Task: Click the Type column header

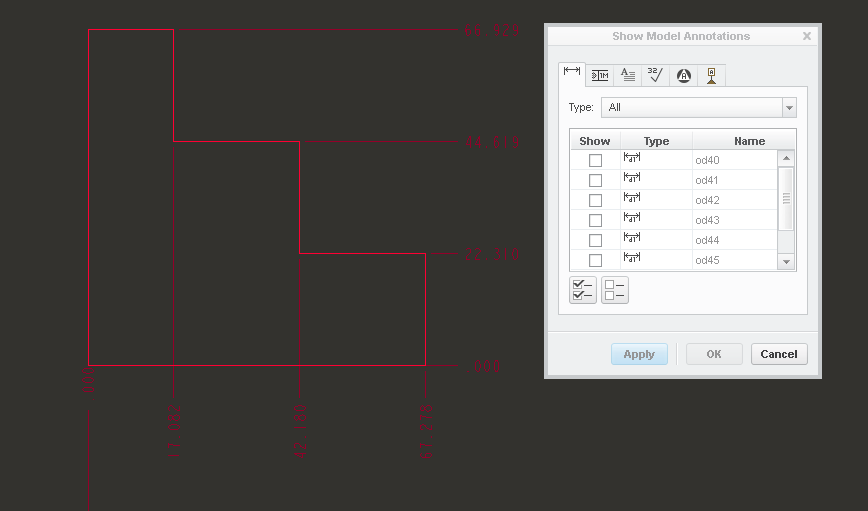Action: (657, 141)
